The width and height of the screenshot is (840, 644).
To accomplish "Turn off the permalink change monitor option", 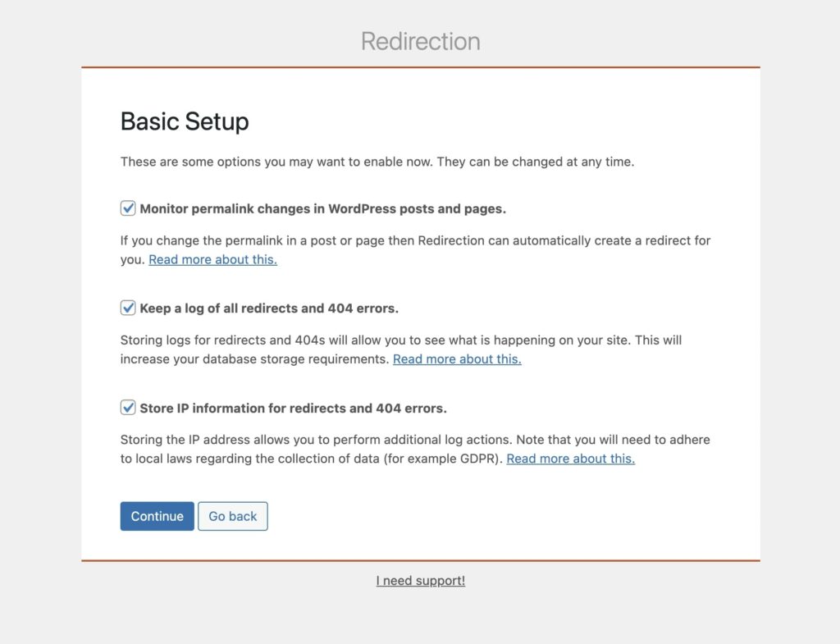I will tap(128, 208).
